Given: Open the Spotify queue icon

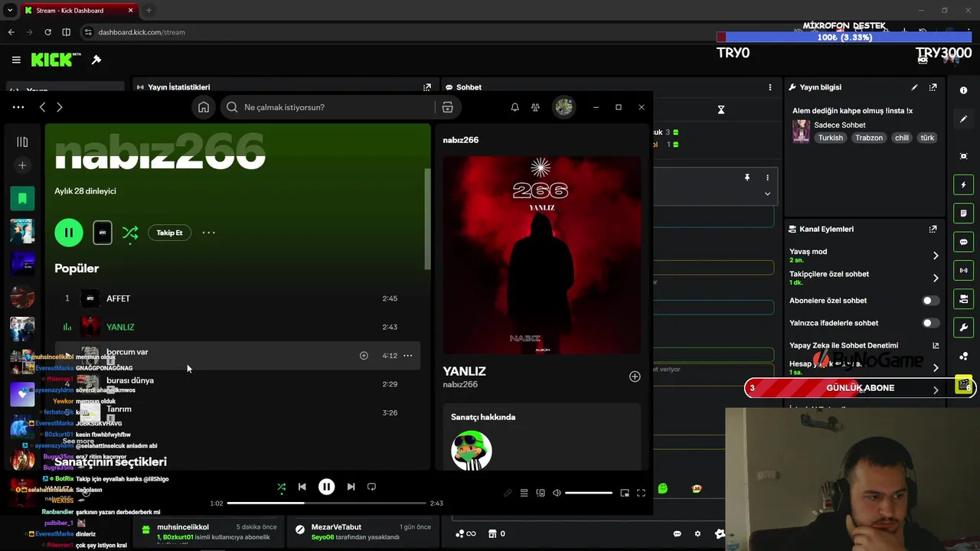Looking at the screenshot, I should [524, 493].
